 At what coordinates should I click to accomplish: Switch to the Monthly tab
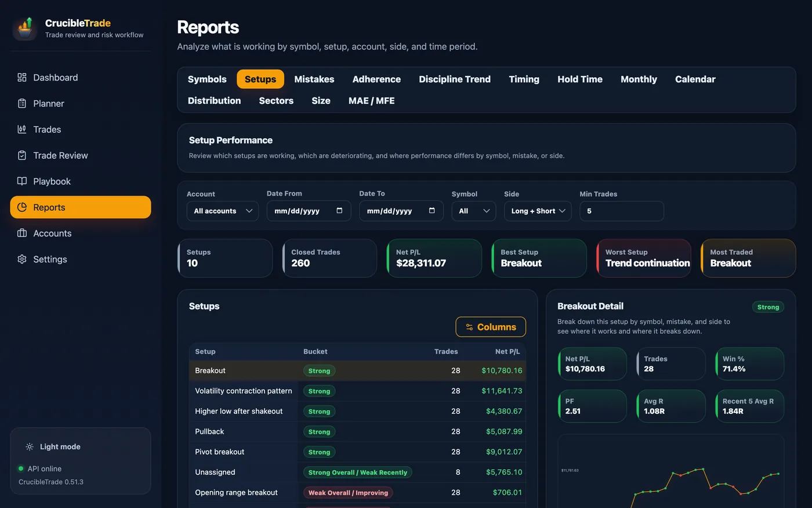pyautogui.click(x=639, y=79)
